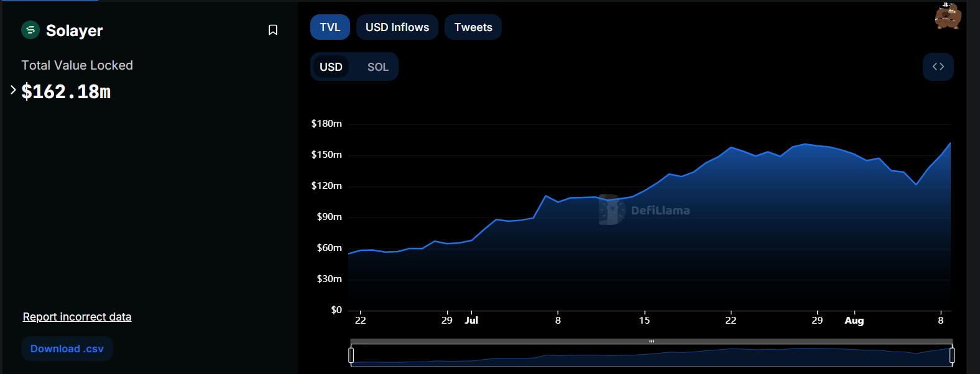Select the USD denomination option
Screen dimensions: 980x374
point(331,67)
